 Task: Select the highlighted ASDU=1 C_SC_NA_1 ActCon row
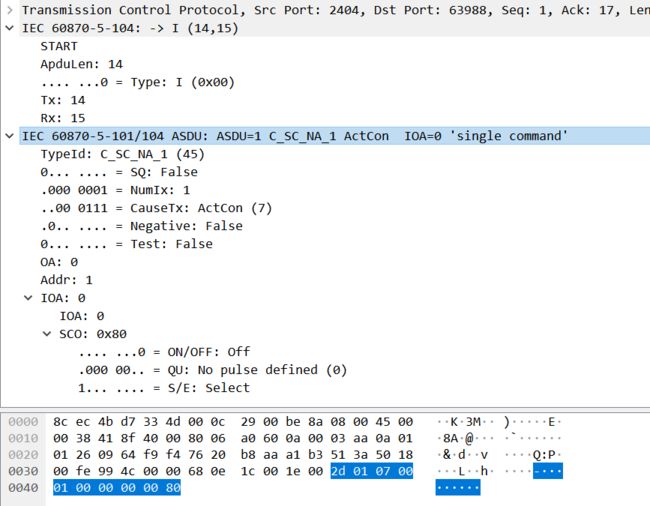336,136
